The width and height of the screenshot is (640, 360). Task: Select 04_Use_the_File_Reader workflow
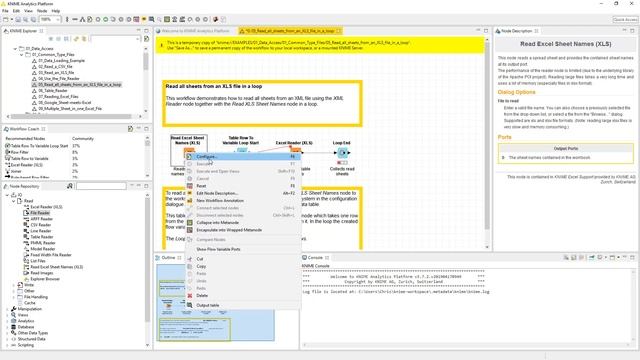(x=56, y=78)
